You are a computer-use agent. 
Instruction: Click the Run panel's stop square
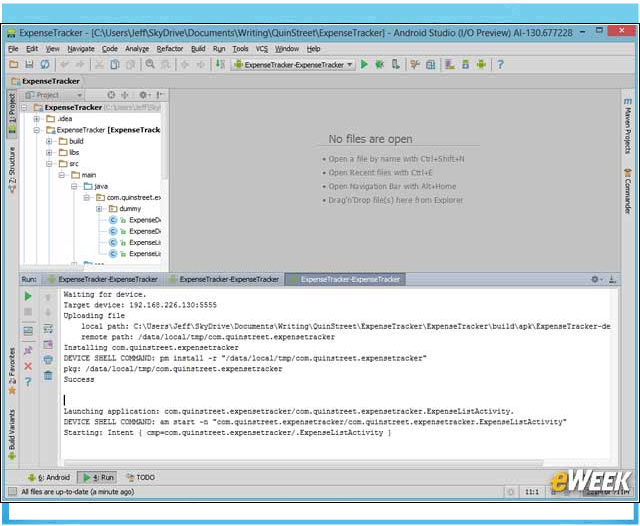pyautogui.click(x=28, y=312)
